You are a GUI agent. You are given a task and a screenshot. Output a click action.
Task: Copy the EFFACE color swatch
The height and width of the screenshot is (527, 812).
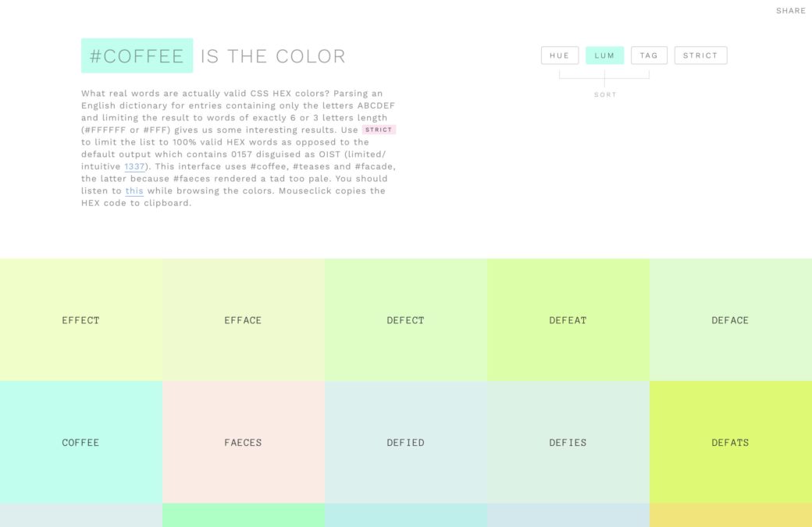pos(244,319)
